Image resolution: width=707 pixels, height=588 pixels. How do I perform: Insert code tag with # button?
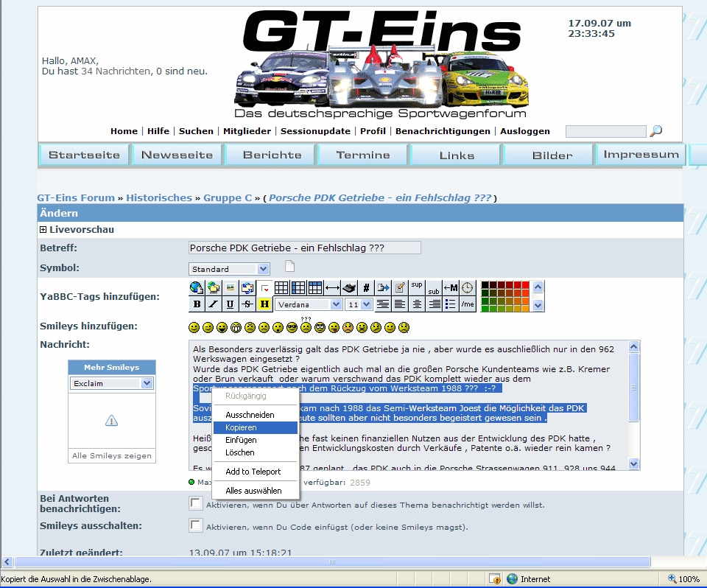(x=366, y=287)
